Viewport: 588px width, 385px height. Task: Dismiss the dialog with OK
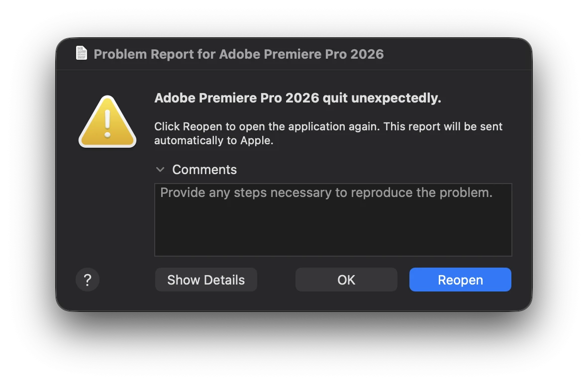point(346,280)
